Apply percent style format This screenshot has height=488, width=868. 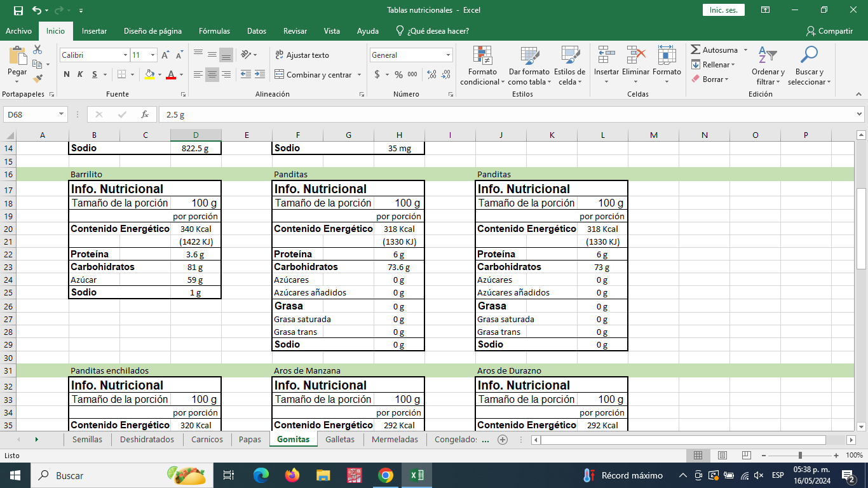click(398, 74)
